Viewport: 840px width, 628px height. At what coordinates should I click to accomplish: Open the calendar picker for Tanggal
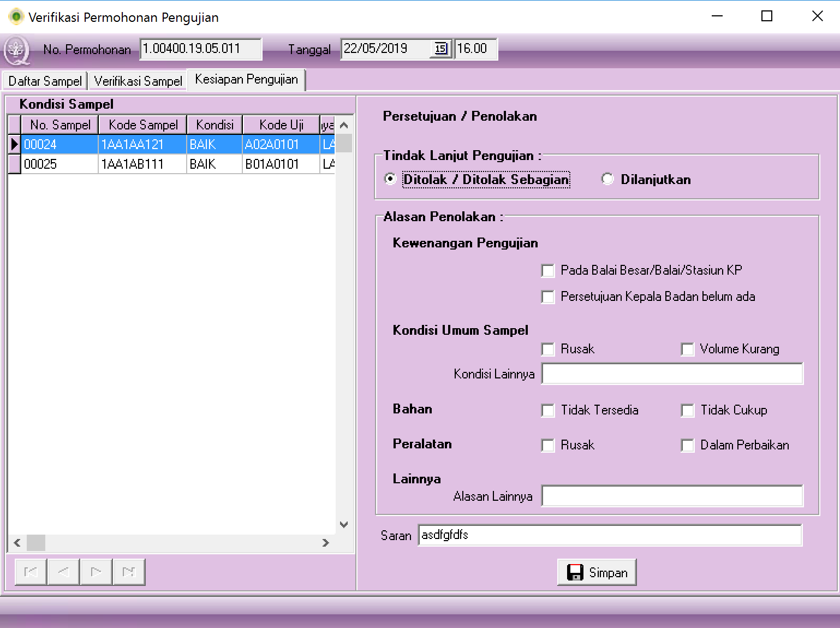tap(440, 49)
